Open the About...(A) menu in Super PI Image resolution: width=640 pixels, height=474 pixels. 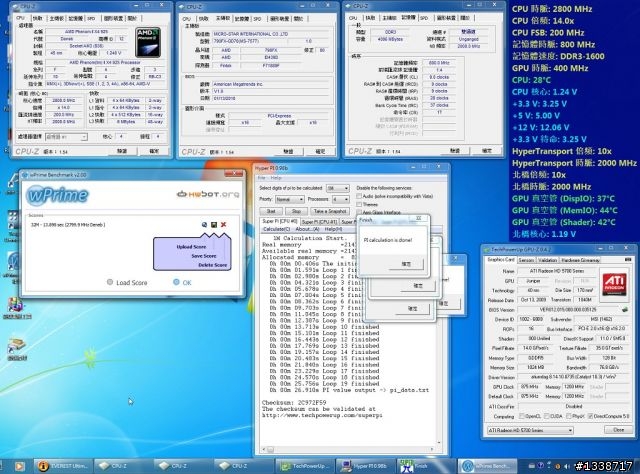[307, 229]
